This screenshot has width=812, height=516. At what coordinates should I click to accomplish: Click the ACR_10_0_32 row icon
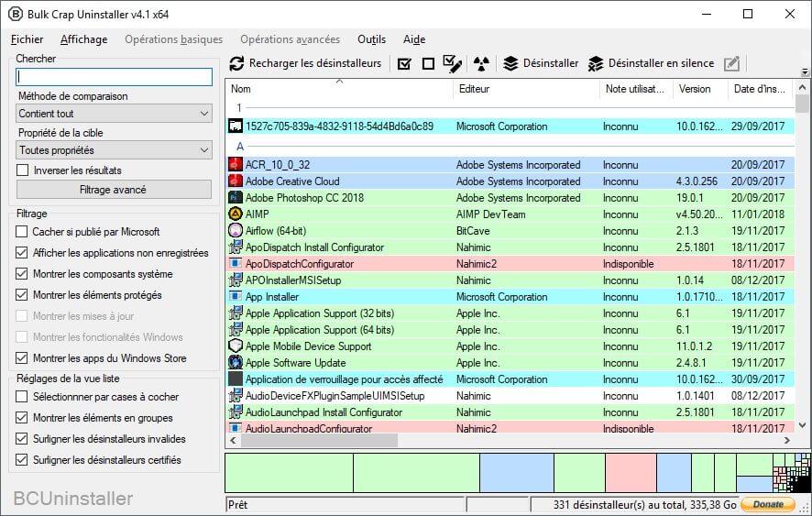click(x=236, y=165)
